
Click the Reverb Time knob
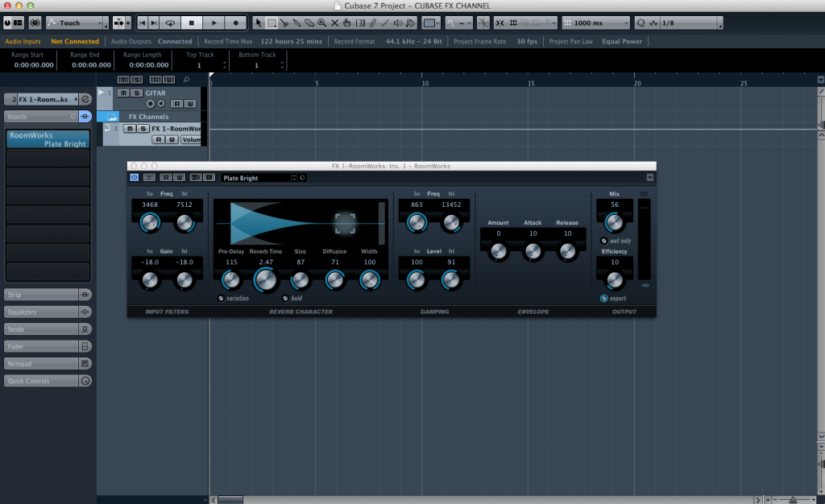266,280
